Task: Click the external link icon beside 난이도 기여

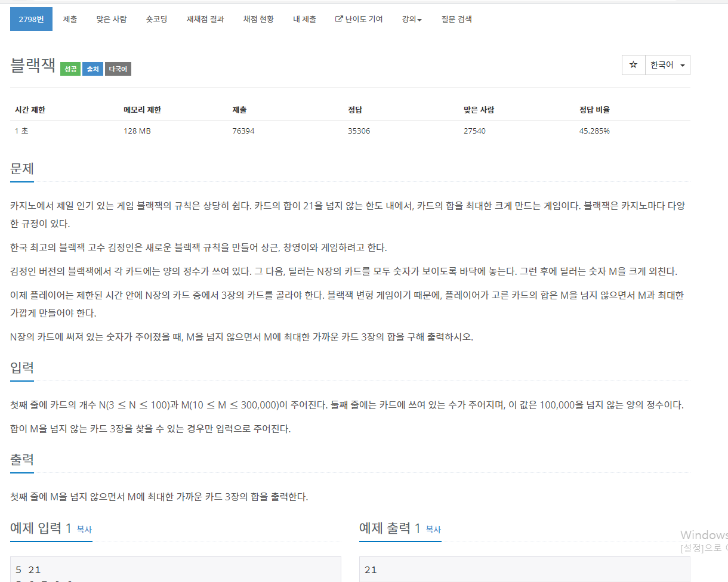Action: pyautogui.click(x=340, y=19)
